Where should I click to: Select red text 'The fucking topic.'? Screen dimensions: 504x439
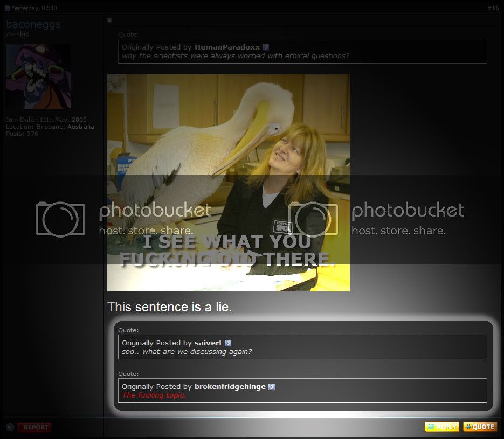tap(154, 395)
